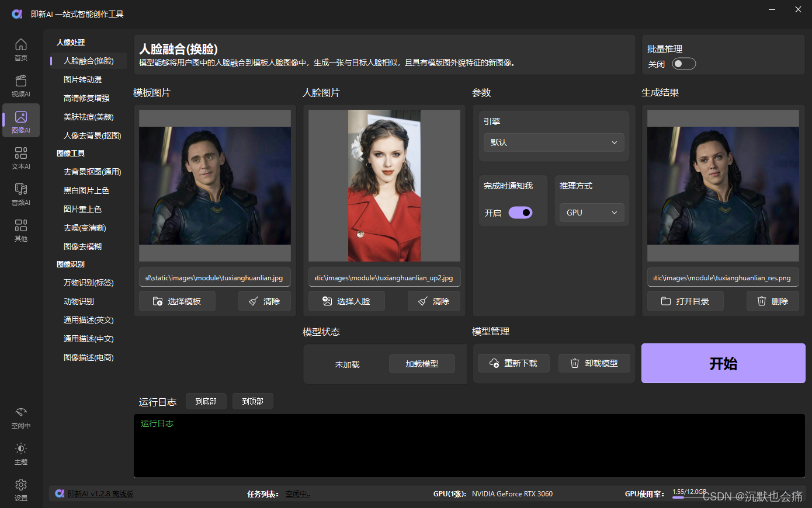
Task: Open the 推理方式 GPU dropdown
Action: [592, 213]
